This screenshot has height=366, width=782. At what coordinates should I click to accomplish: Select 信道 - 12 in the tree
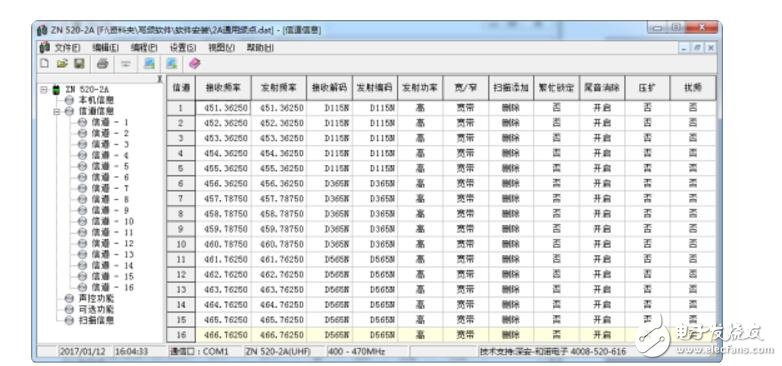[x=112, y=243]
